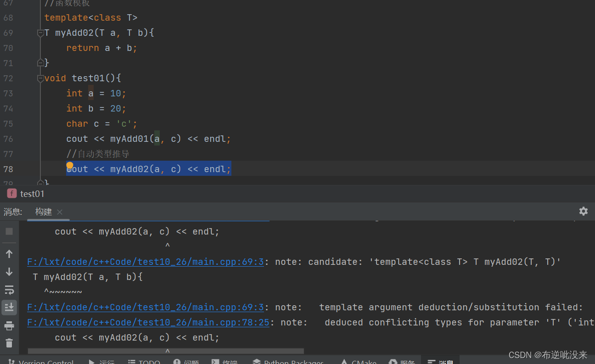
Task: Click line number 68 in gutter
Action: (8, 18)
